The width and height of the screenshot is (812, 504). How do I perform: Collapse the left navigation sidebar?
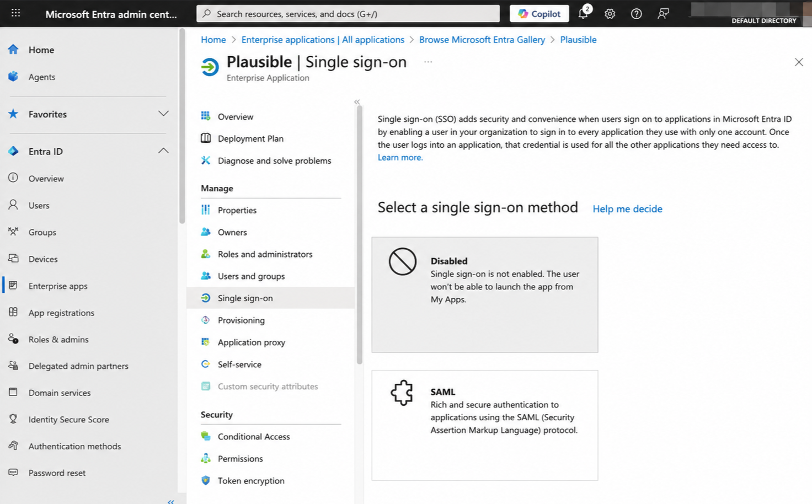click(171, 501)
